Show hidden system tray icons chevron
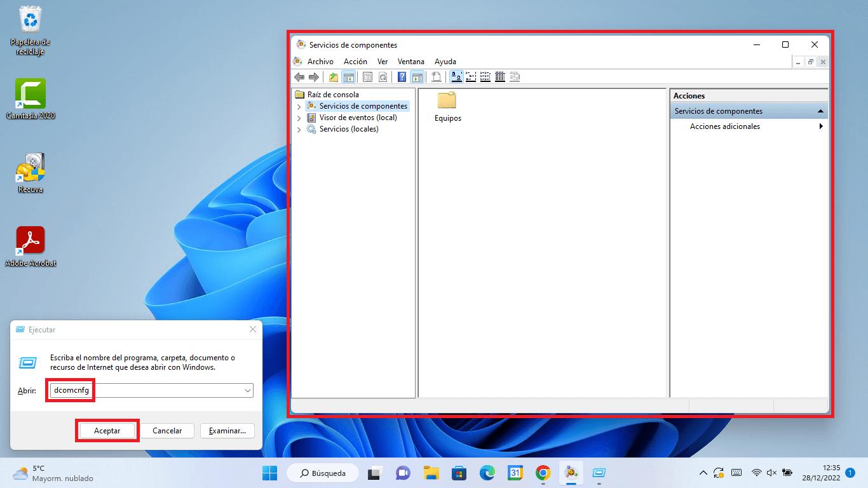 pyautogui.click(x=703, y=473)
